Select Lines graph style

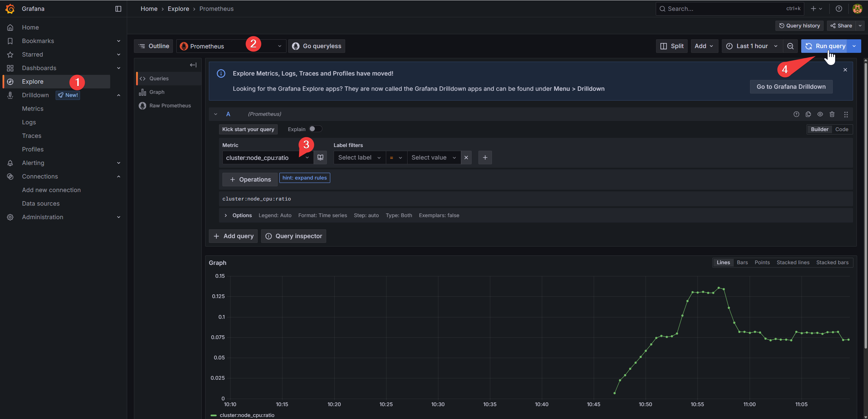click(723, 263)
